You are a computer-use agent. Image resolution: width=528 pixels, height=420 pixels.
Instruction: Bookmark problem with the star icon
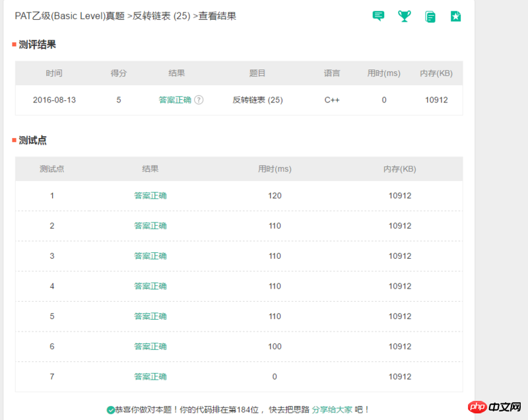pos(455,16)
